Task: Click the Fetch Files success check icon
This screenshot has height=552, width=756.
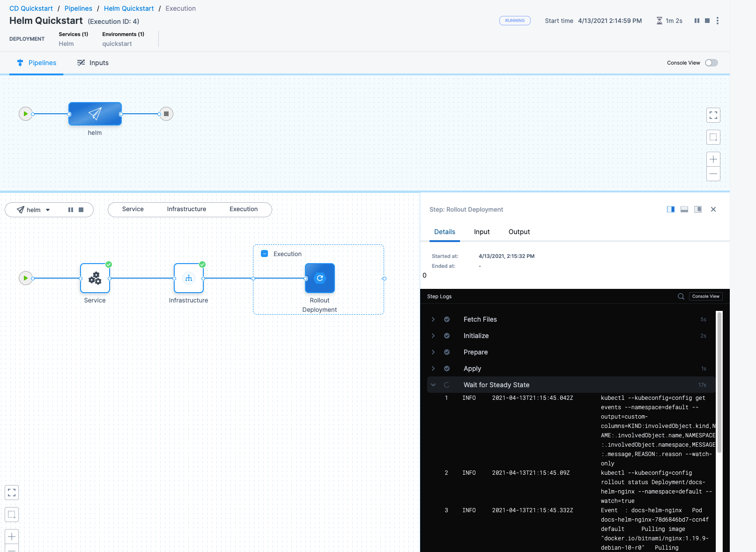Action: 447,319
